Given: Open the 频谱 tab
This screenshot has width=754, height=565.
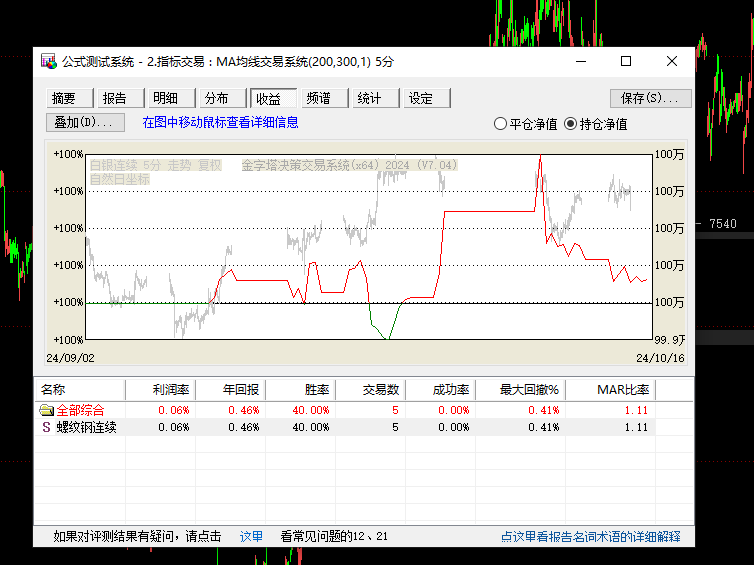Looking at the screenshot, I should click(325, 98).
